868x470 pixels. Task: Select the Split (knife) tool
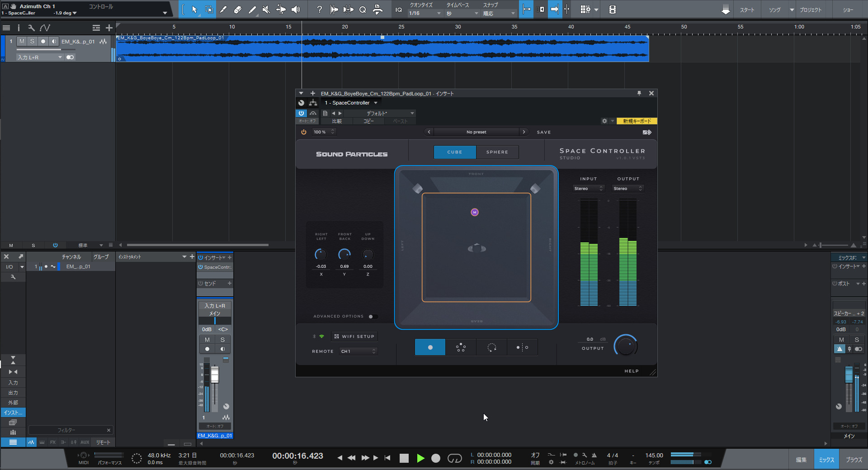click(x=223, y=9)
